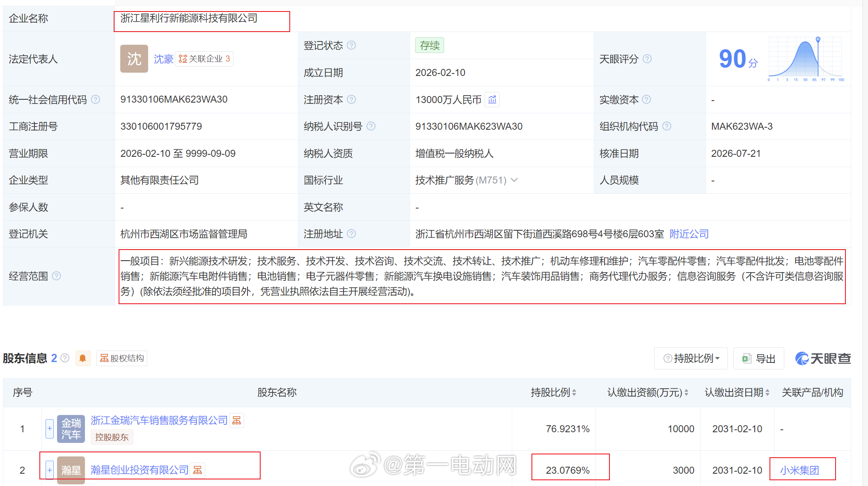
Task: Click 23.0769% shareholding value
Action: pos(568,470)
